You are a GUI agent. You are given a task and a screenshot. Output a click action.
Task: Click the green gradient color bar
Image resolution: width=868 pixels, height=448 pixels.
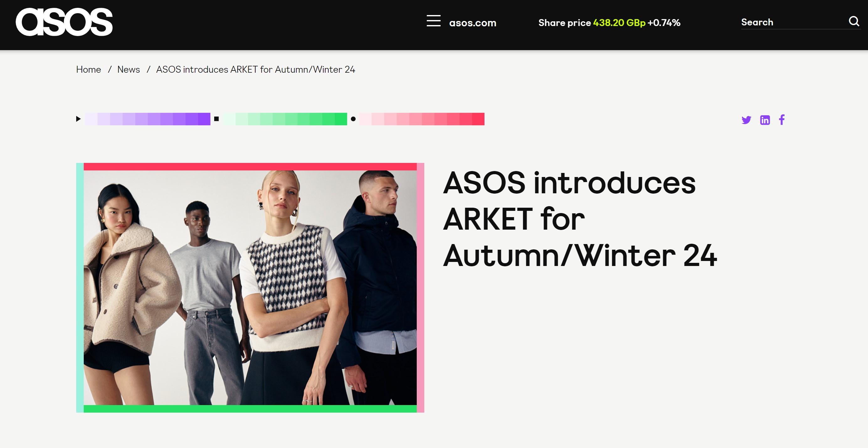pyautogui.click(x=285, y=119)
